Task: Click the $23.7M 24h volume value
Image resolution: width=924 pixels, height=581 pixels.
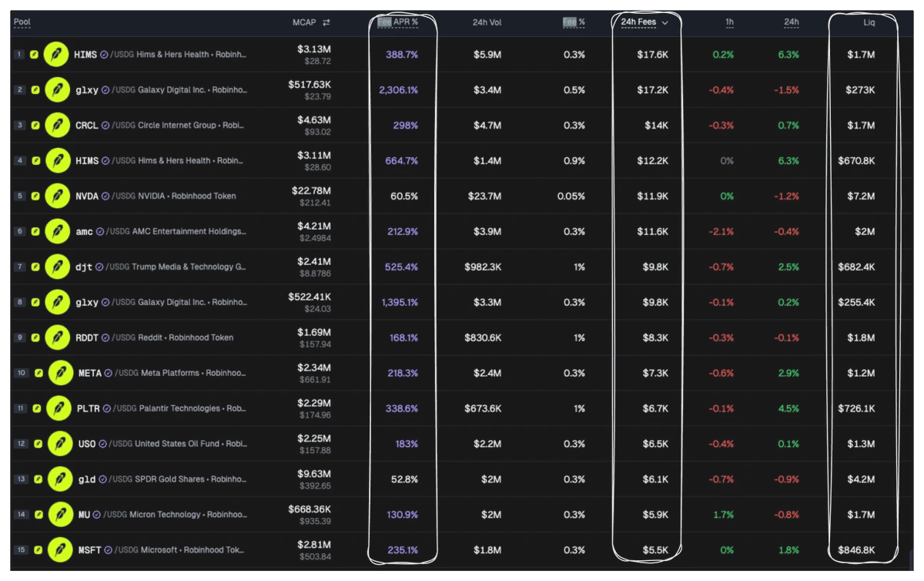Action: point(484,196)
